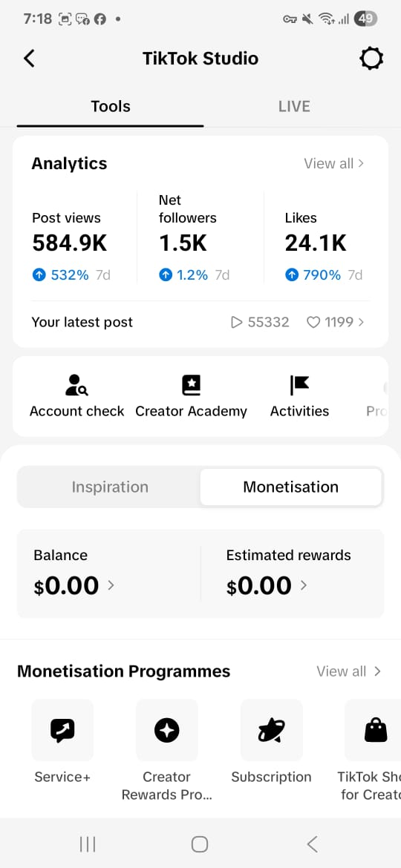Open the Service+ programme icon
Image resolution: width=401 pixels, height=868 pixels.
coord(62,730)
